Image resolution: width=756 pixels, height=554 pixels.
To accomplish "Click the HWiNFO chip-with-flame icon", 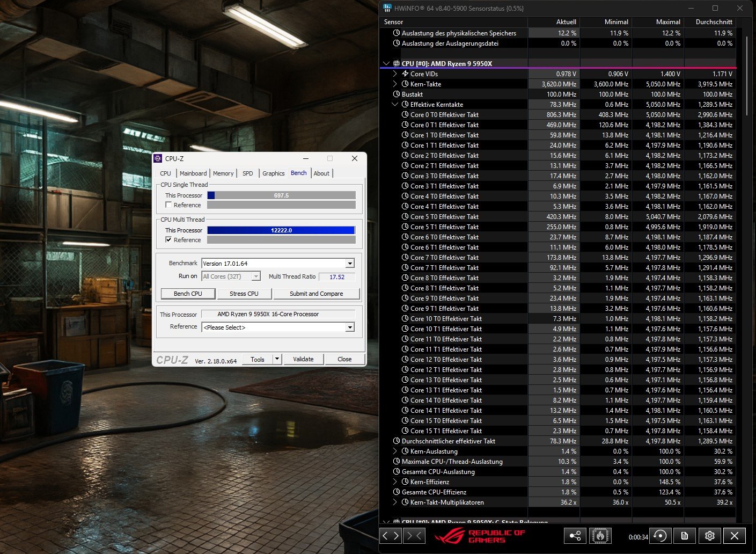I will pos(600,536).
